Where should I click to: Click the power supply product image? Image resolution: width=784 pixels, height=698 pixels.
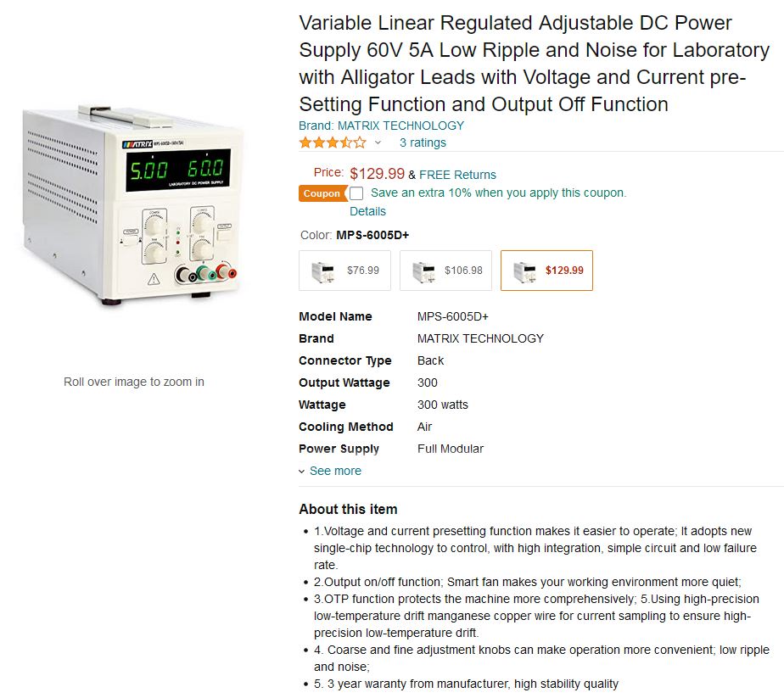click(131, 205)
